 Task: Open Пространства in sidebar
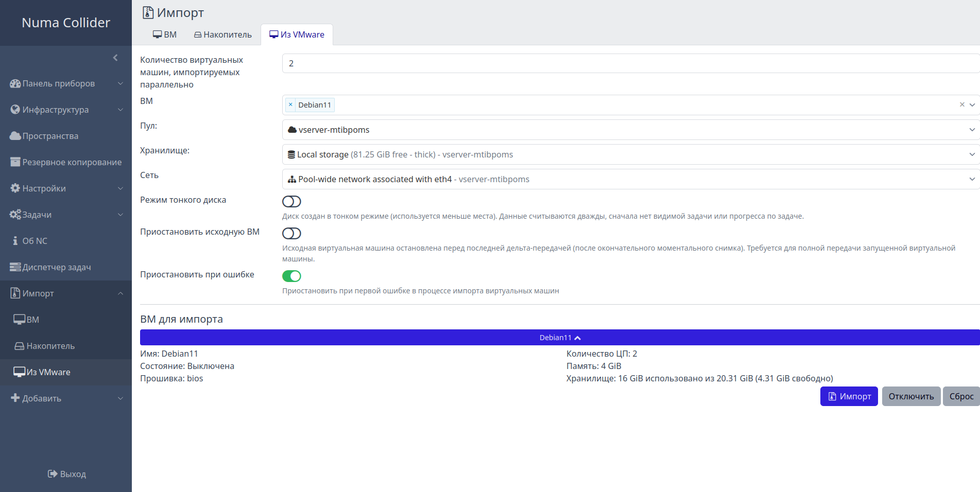click(x=66, y=136)
